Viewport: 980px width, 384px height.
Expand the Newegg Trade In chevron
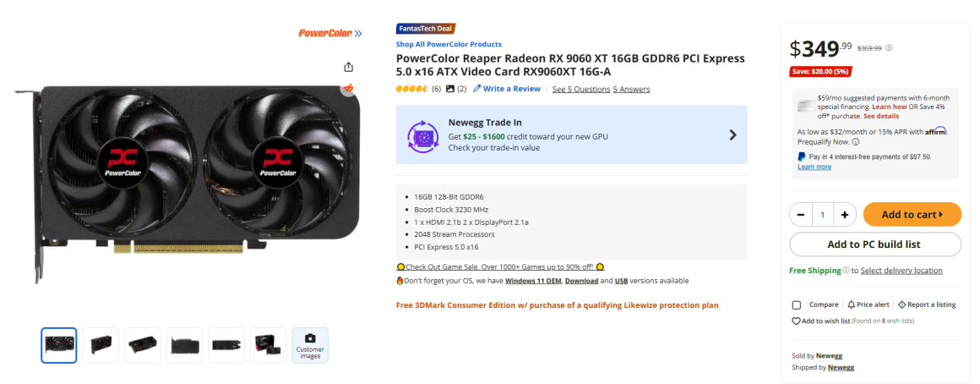coord(732,134)
